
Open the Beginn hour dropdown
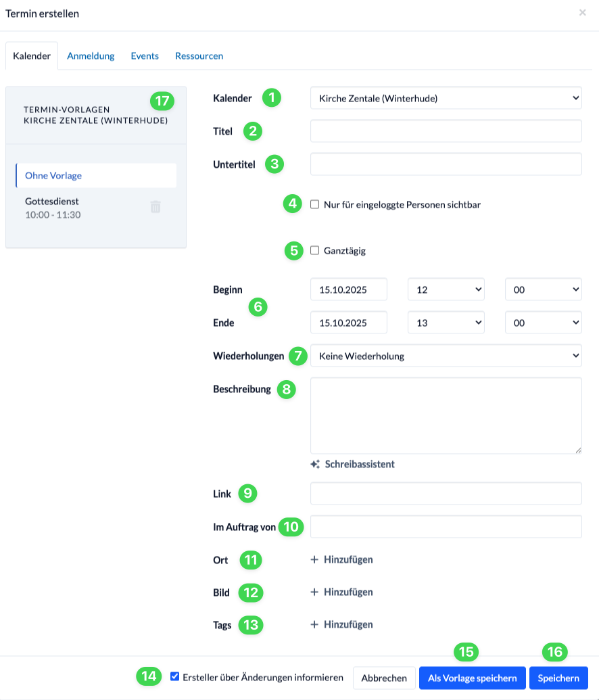(446, 289)
